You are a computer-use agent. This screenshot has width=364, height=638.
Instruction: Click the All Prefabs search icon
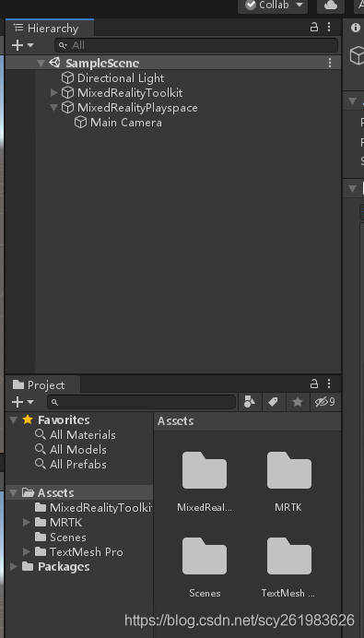click(41, 464)
